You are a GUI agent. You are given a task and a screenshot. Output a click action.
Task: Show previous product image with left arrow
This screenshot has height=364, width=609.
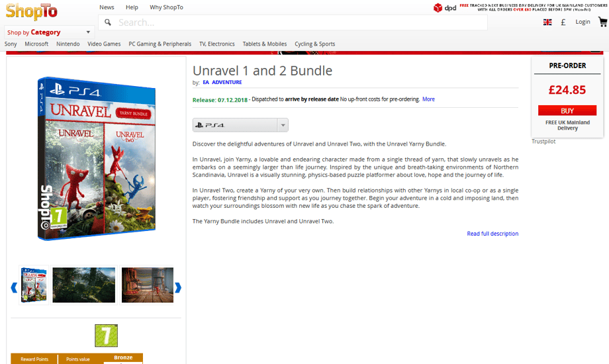point(14,287)
